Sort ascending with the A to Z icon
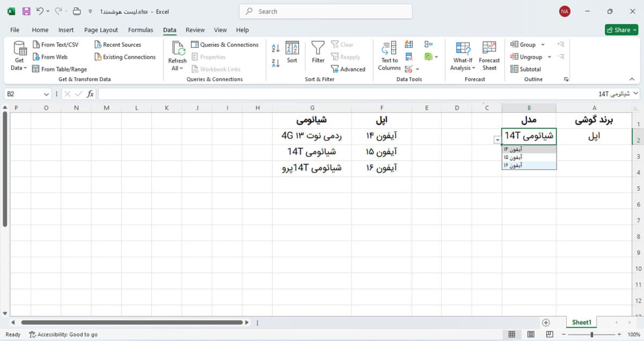 click(x=275, y=48)
